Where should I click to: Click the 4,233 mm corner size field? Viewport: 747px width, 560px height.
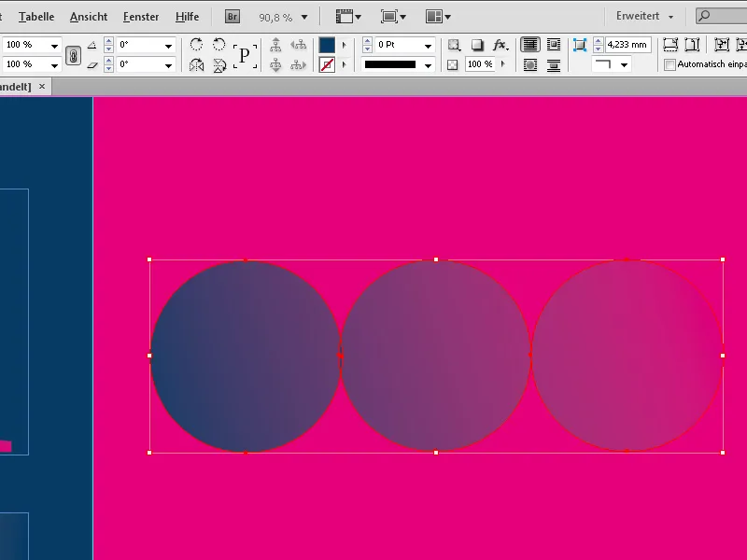pos(627,45)
